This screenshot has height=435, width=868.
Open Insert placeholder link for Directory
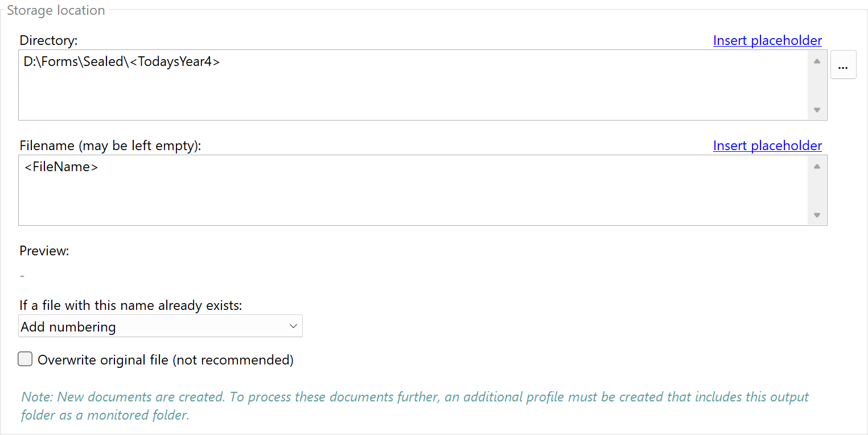(767, 40)
